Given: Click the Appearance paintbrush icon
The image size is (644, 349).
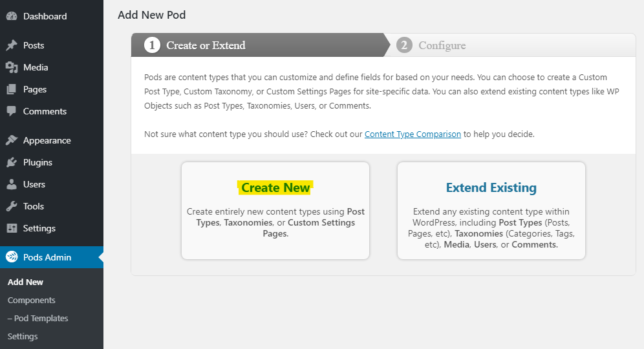Looking at the screenshot, I should coord(12,140).
